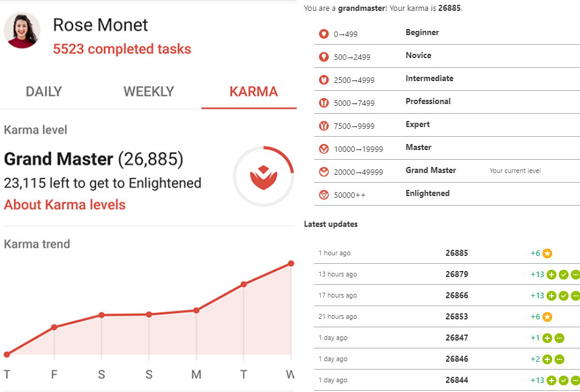
Task: Click the Professional level karma icon
Action: coord(324,103)
